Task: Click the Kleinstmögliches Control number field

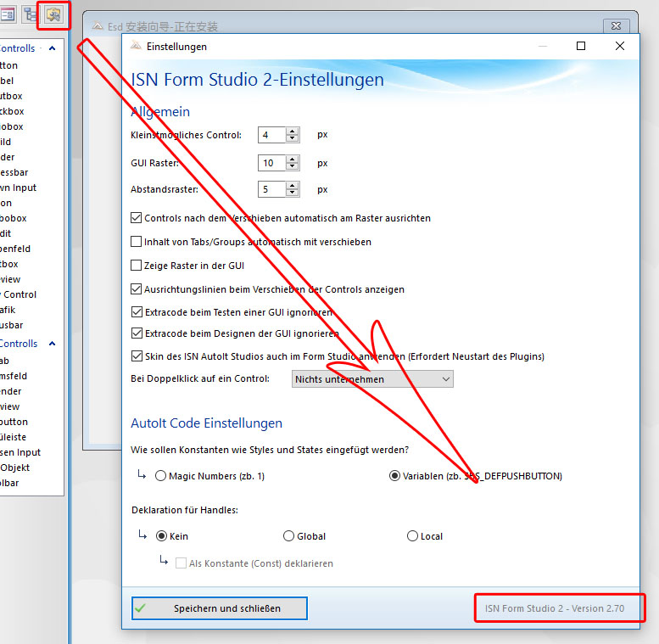Action: pyautogui.click(x=272, y=135)
